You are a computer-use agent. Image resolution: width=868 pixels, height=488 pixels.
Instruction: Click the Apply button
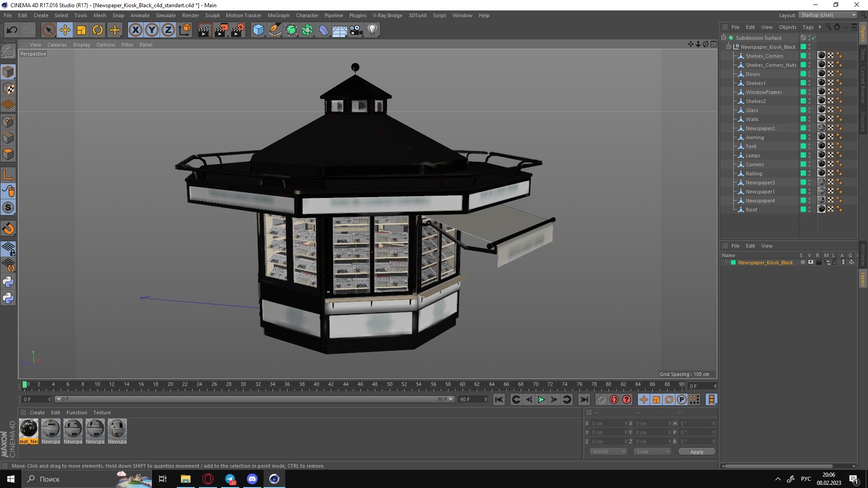(x=697, y=452)
